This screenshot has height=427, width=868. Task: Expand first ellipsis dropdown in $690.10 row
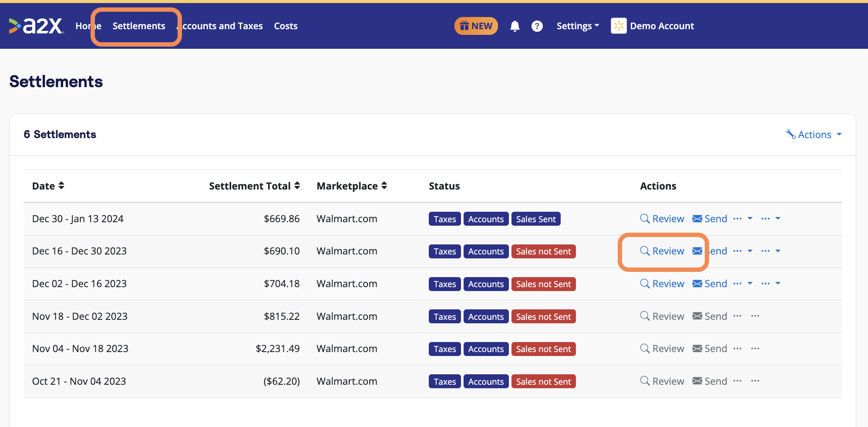point(743,251)
